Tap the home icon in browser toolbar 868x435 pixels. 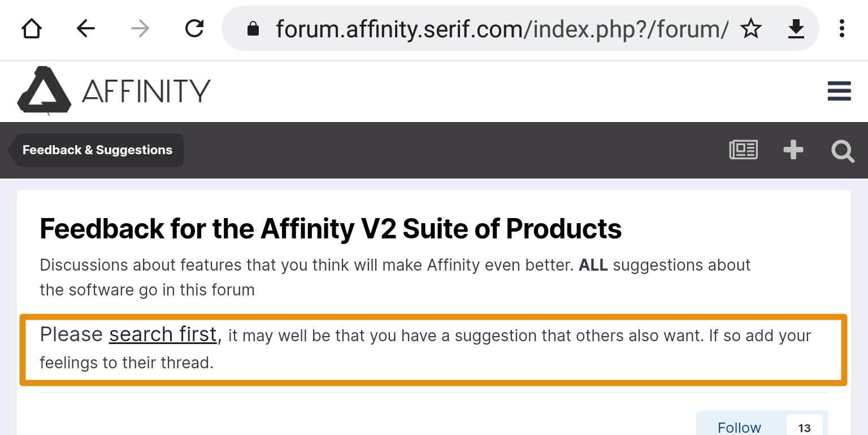tap(32, 28)
